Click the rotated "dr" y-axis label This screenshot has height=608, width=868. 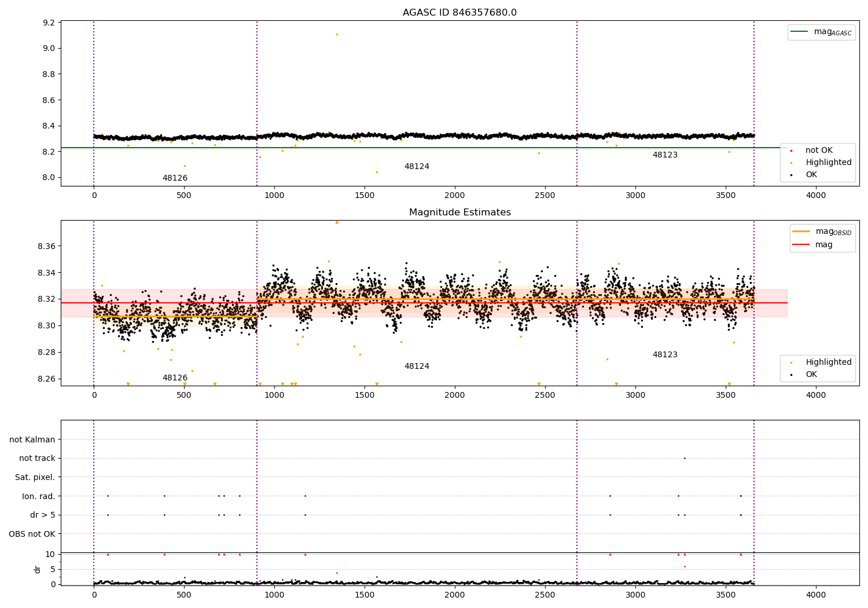click(x=38, y=569)
